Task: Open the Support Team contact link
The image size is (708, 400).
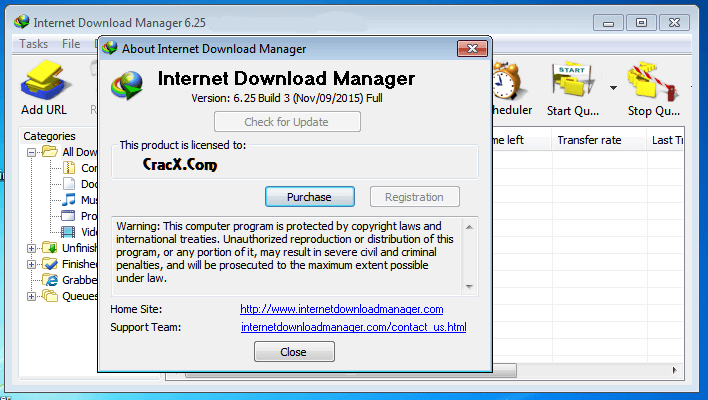Action: (x=354, y=327)
